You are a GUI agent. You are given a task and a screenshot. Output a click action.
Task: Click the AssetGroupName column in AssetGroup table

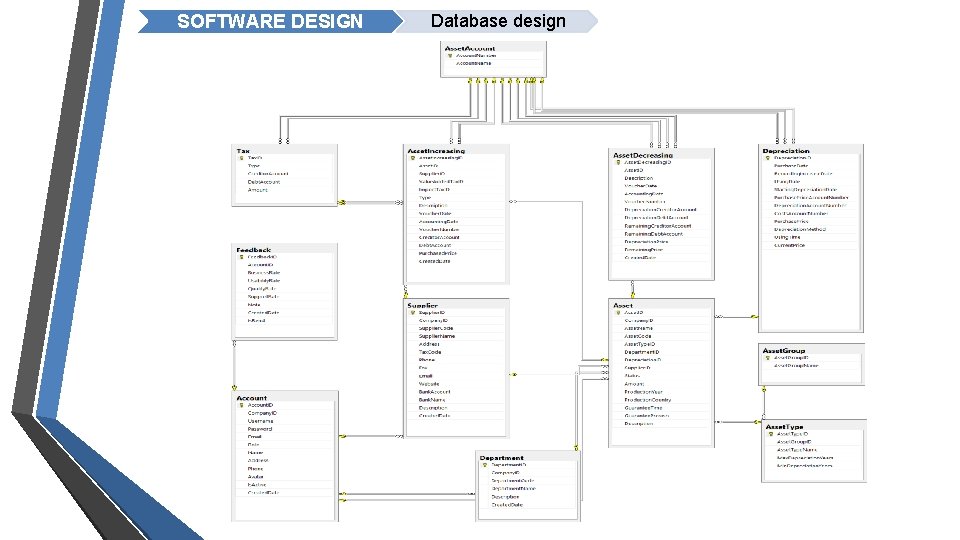tap(796, 366)
